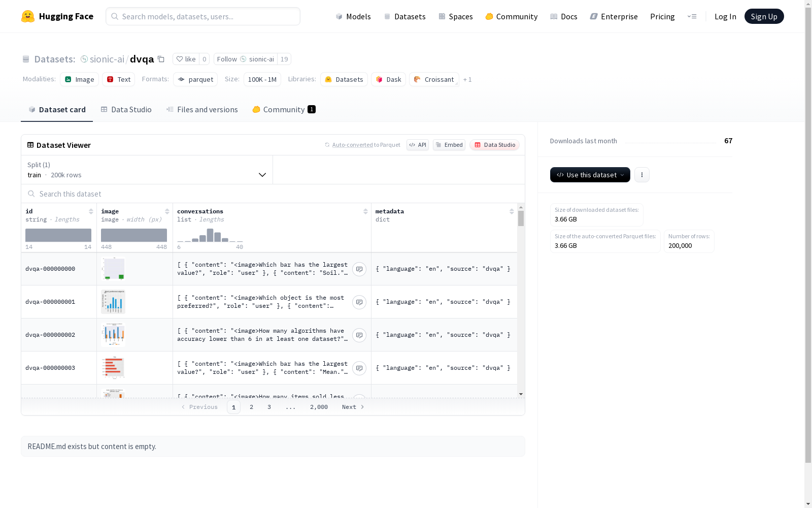
Task: Sort by id column arrows
Action: tap(91, 211)
